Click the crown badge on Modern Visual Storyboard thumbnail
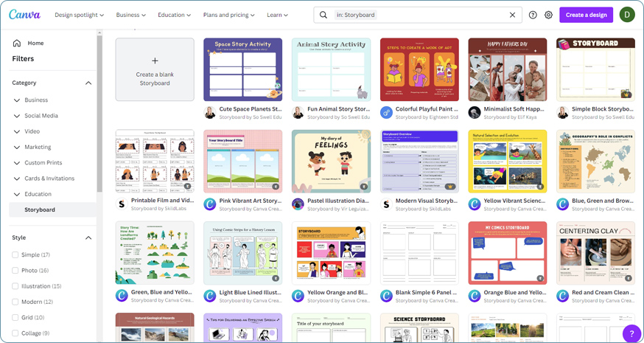644x343 pixels. [x=452, y=187]
